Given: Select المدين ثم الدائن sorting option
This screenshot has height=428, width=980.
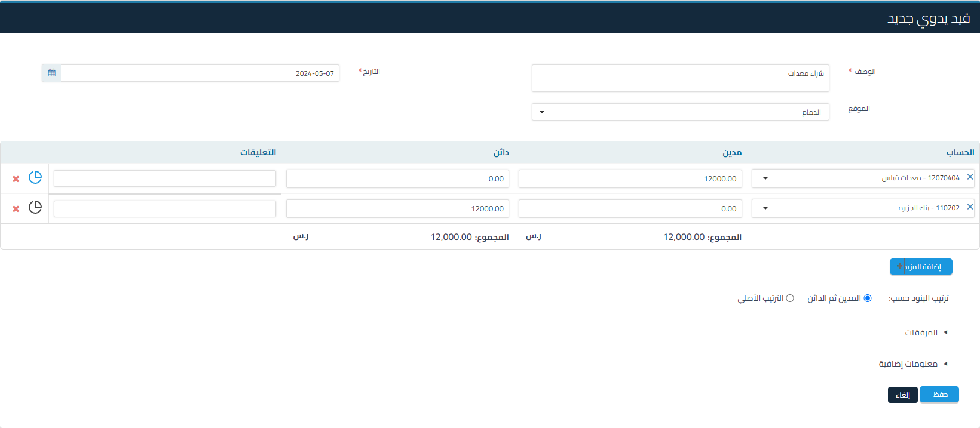Looking at the screenshot, I should tap(868, 298).
